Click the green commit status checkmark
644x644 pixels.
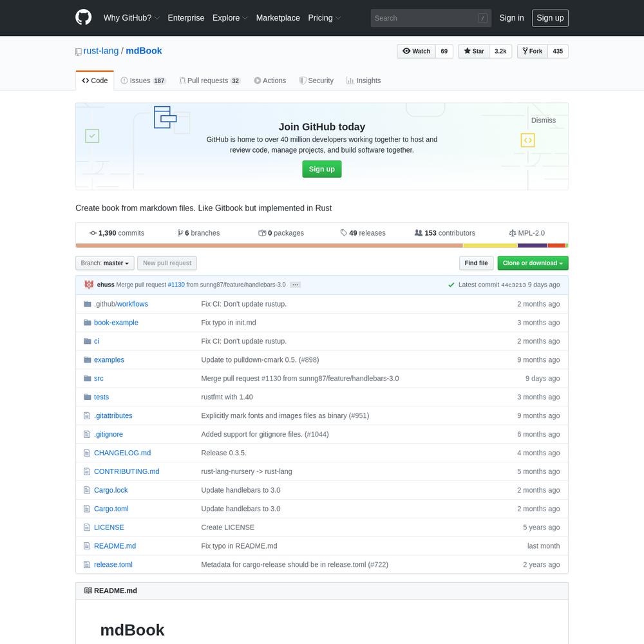(x=451, y=285)
